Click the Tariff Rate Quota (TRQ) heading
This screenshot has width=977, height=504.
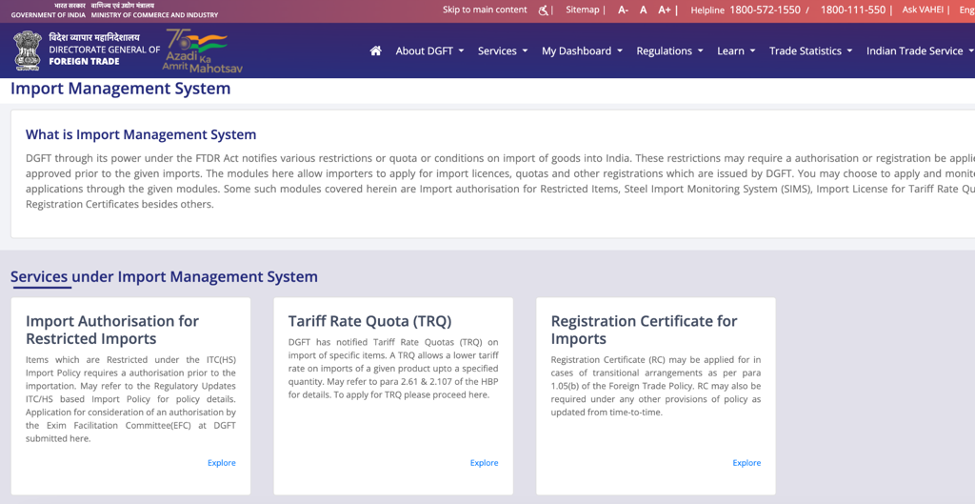click(x=369, y=321)
